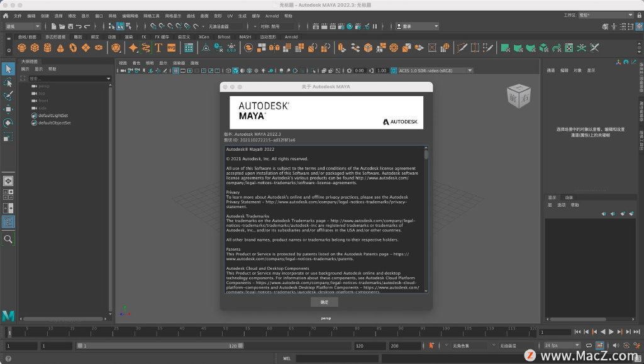644x364 pixels.
Task: Create a polygon plane from the shelf
Action: point(86,48)
